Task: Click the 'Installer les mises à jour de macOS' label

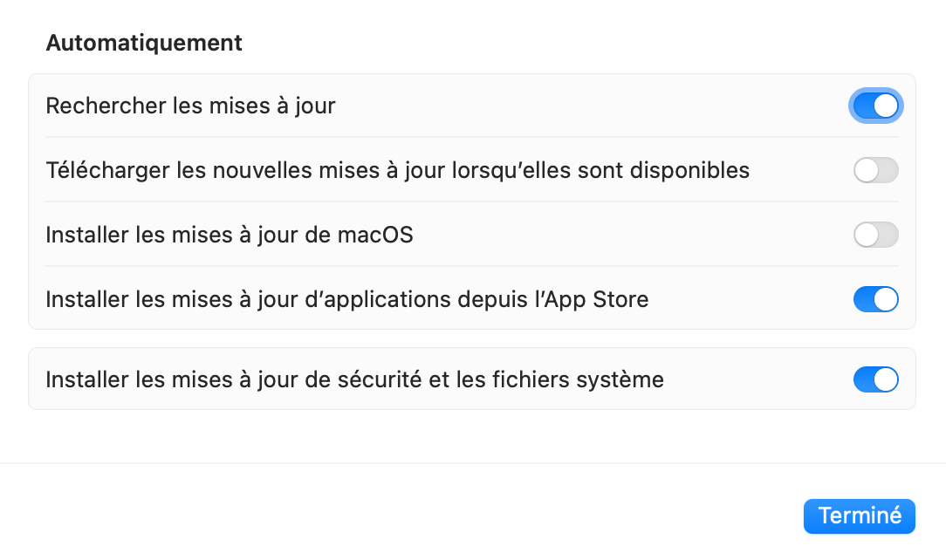Action: [x=229, y=235]
